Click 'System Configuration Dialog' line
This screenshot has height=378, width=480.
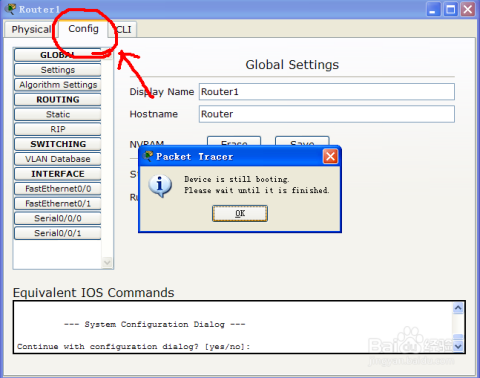coord(155,324)
